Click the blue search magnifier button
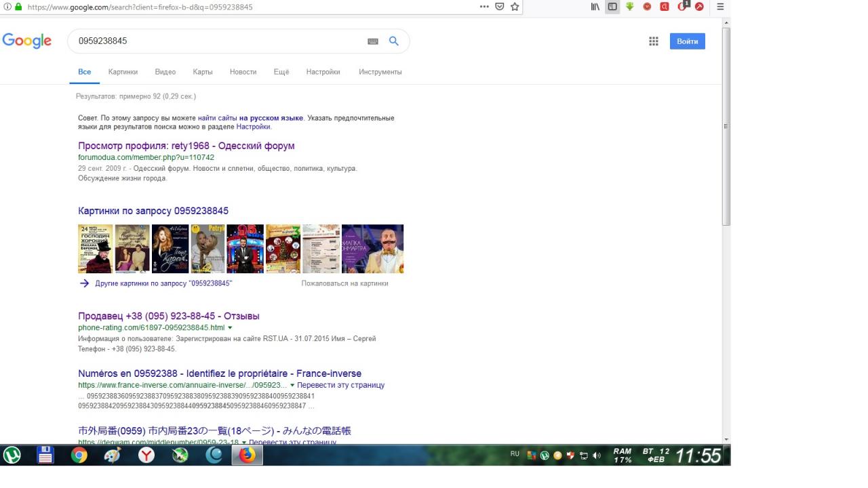This screenshot has width=868, height=488. point(393,41)
